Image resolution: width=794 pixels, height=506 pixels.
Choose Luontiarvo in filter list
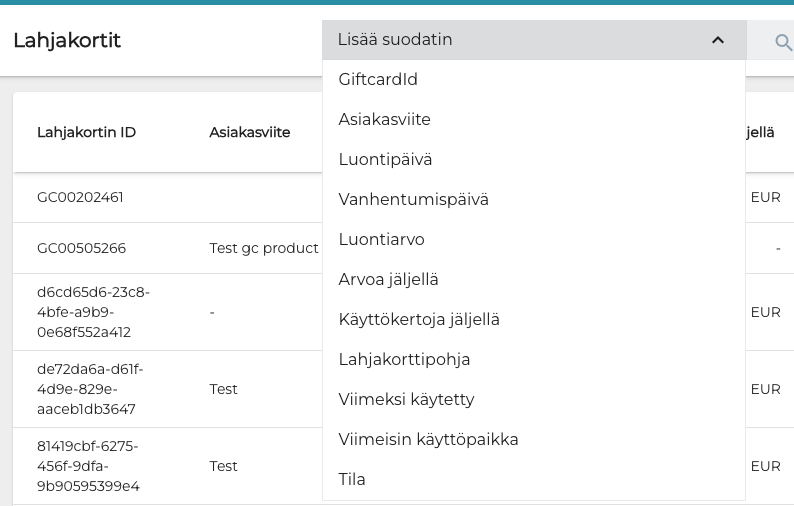[381, 240]
